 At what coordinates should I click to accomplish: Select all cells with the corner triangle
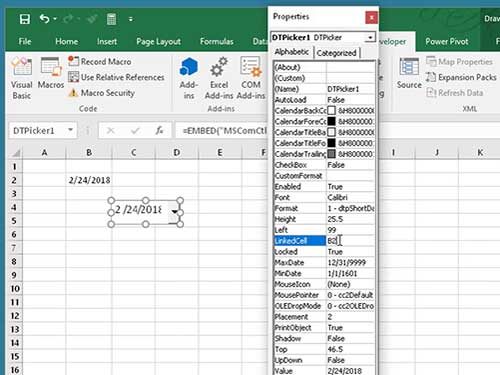click(x=16, y=153)
